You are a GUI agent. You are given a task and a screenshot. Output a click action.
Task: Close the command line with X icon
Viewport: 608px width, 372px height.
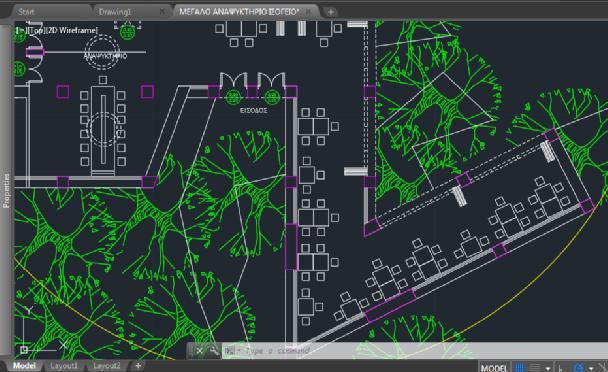[199, 351]
